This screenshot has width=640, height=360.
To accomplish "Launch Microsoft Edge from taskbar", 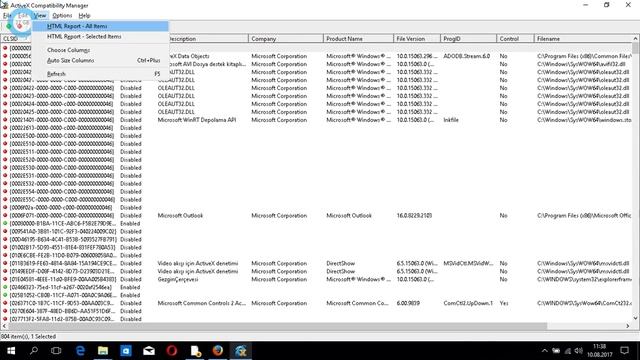I will pyautogui.click(x=80, y=351).
